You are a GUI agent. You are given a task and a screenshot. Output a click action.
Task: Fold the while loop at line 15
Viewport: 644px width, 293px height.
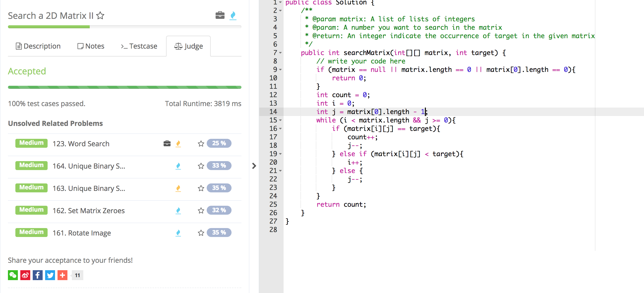coord(280,120)
